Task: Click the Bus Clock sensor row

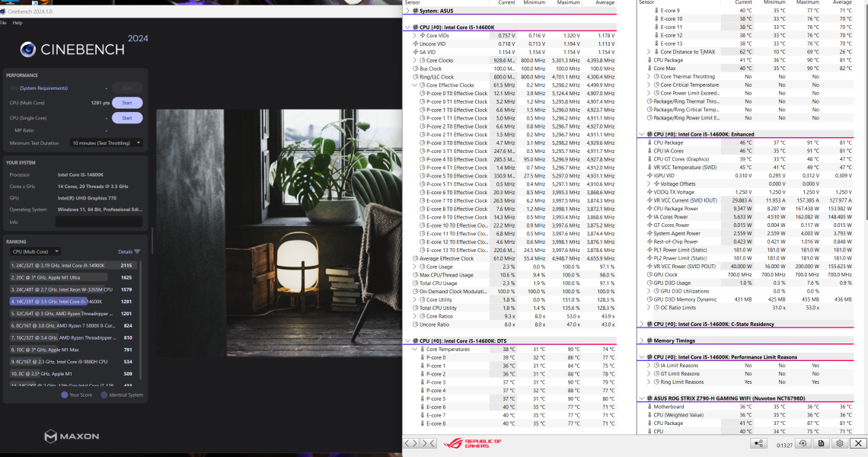Action: [510, 69]
